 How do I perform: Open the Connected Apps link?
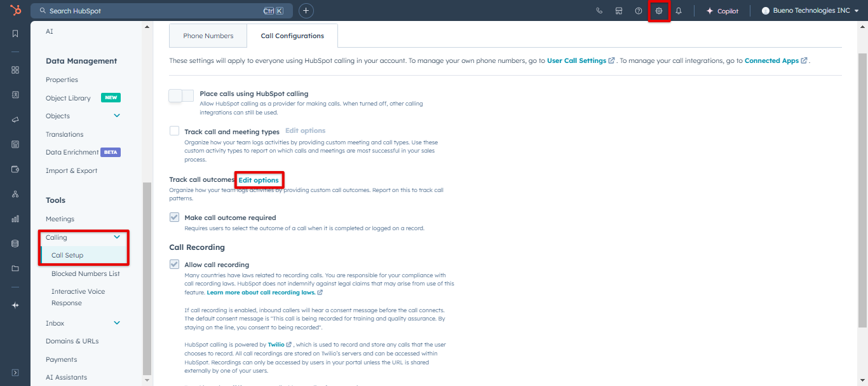(x=771, y=60)
